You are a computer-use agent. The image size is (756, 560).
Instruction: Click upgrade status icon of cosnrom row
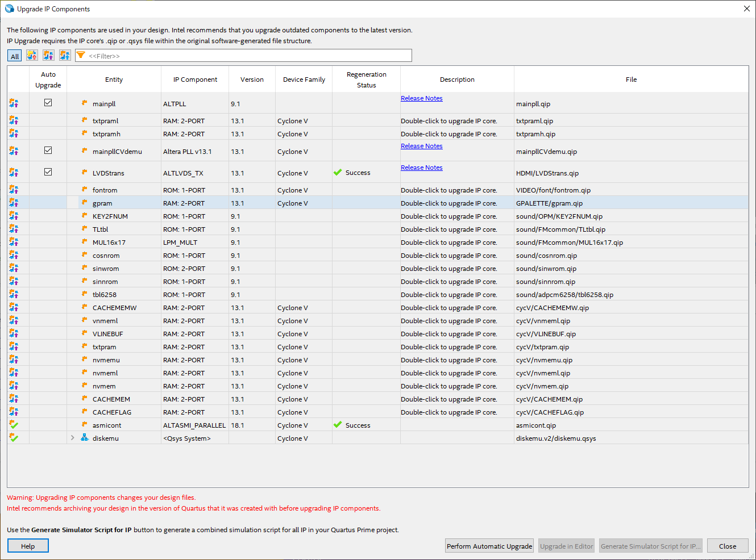point(14,255)
